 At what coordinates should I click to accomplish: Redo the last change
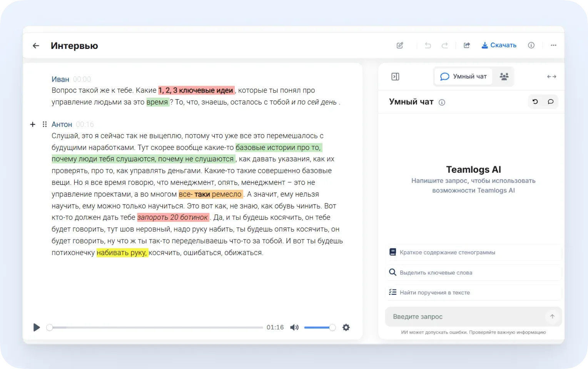pos(444,45)
